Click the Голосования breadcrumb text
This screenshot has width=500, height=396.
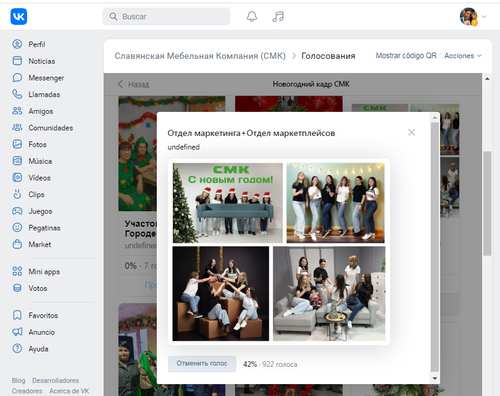click(328, 56)
